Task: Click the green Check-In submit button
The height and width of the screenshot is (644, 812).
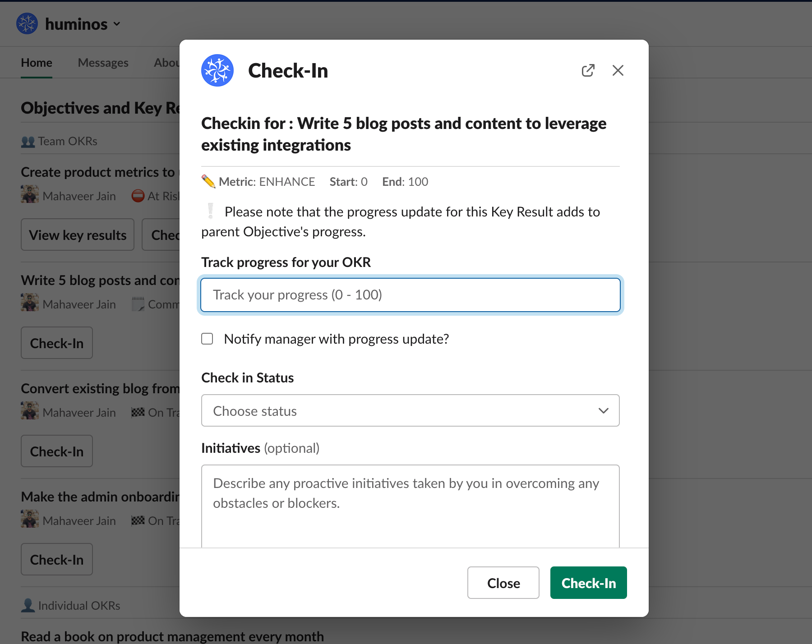Action: (x=589, y=583)
